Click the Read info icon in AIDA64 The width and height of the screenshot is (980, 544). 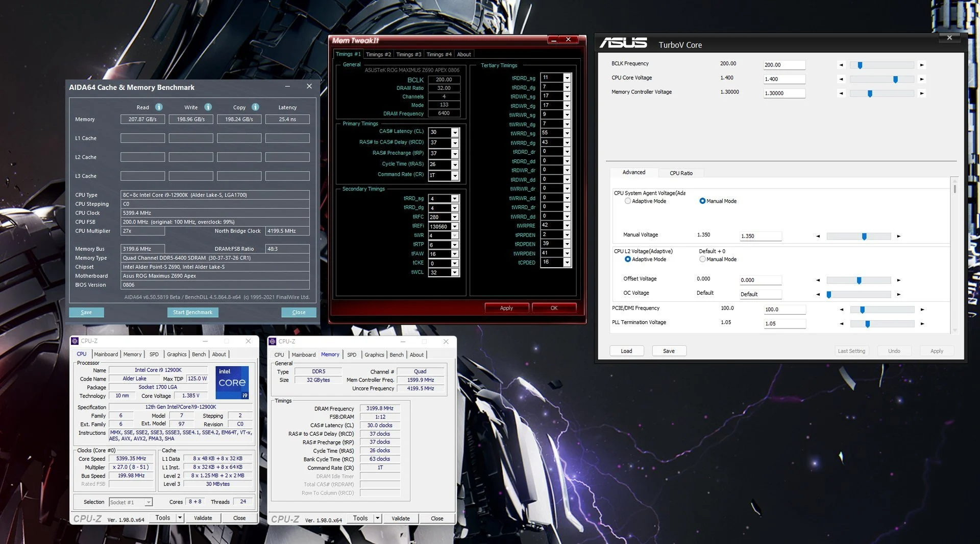click(x=159, y=107)
